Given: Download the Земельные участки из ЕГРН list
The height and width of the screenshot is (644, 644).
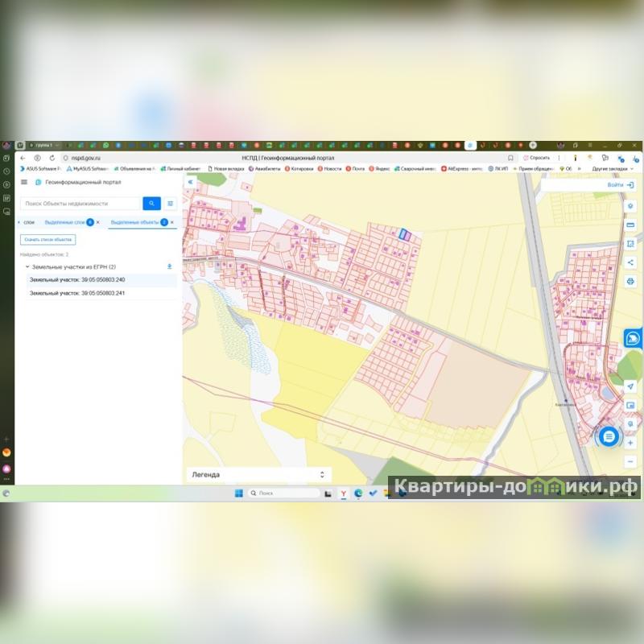Looking at the screenshot, I should pos(169,266).
